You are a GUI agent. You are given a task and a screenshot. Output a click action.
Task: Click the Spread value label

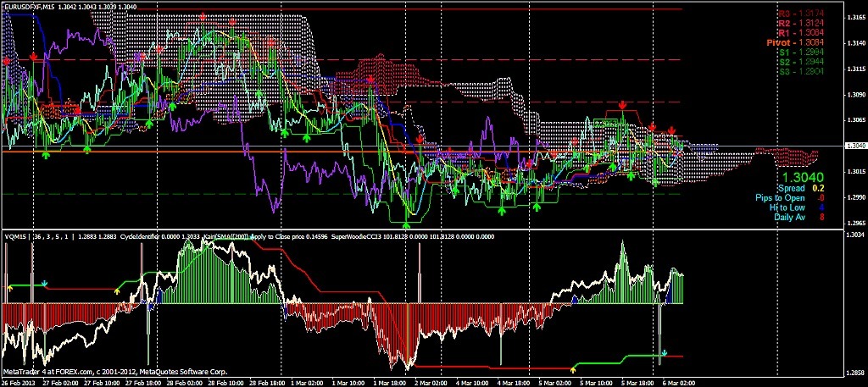pyautogui.click(x=790, y=189)
